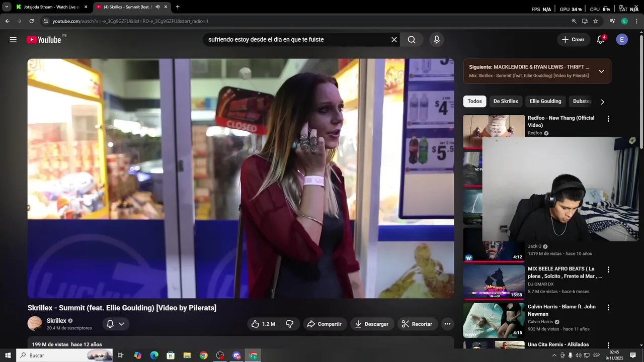This screenshot has width=644, height=362.
Task: Click the Crear button
Action: [574, 40]
